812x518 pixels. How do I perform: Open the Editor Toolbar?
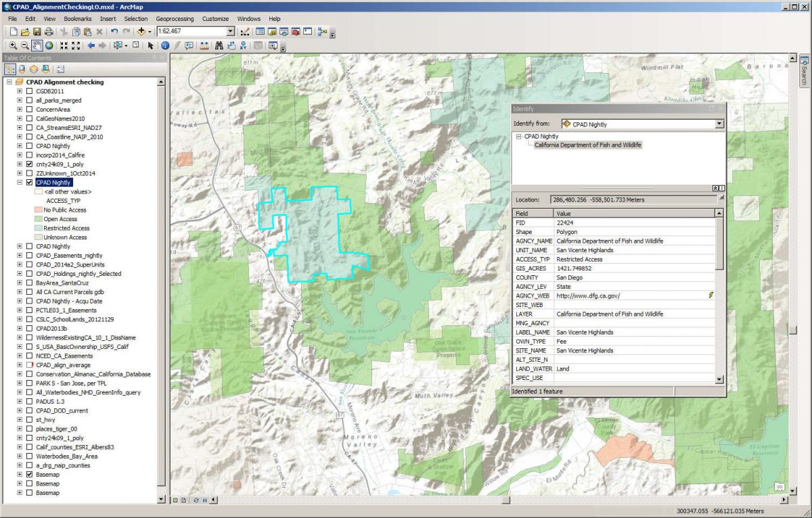pos(245,32)
